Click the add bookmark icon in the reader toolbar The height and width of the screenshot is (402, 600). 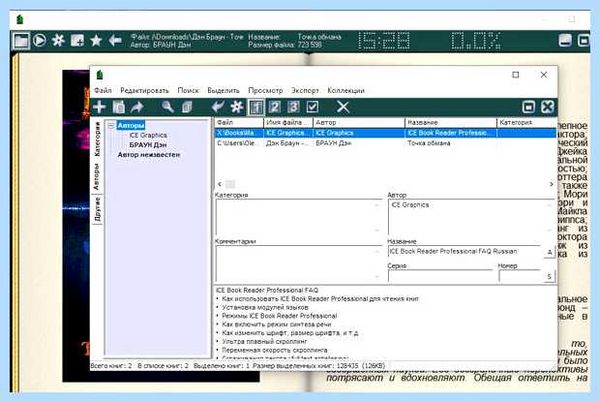pyautogui.click(x=77, y=40)
